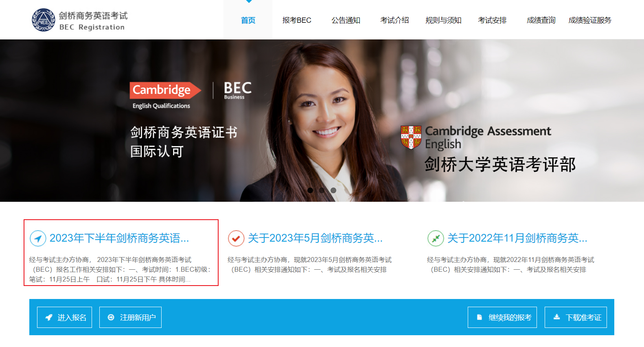
Task: Open the 考试安排 menu item
Action: [x=492, y=20]
